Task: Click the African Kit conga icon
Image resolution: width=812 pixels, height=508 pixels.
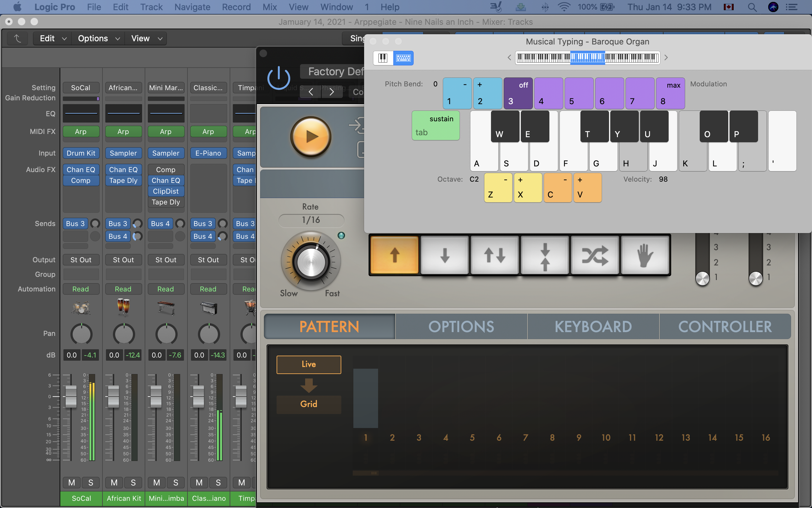Action: pyautogui.click(x=123, y=307)
